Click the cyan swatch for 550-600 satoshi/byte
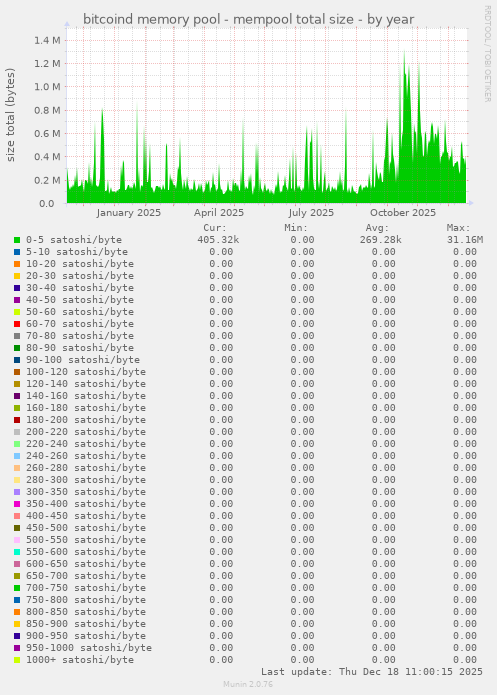This screenshot has height=695, width=497. 17,551
